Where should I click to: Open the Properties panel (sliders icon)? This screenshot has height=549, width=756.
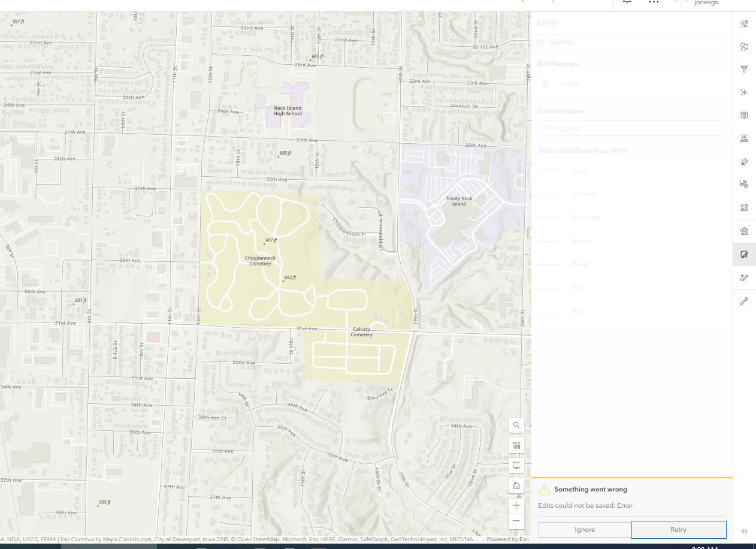744,23
